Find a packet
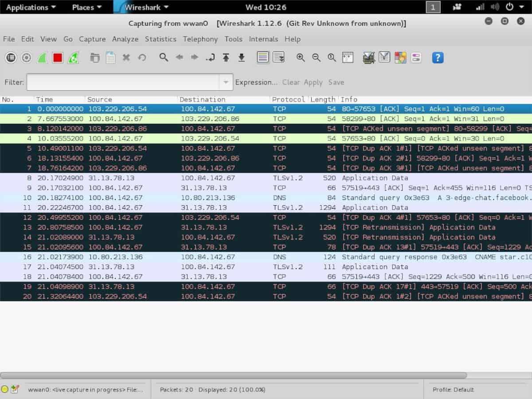532x399 pixels. 164,58
